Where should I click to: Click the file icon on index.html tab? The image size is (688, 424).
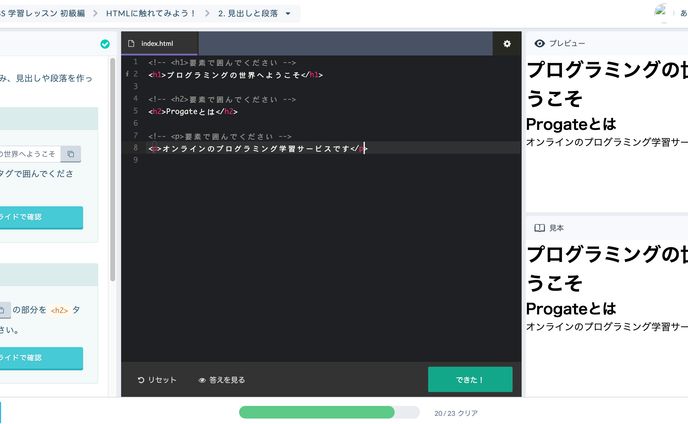click(x=131, y=43)
